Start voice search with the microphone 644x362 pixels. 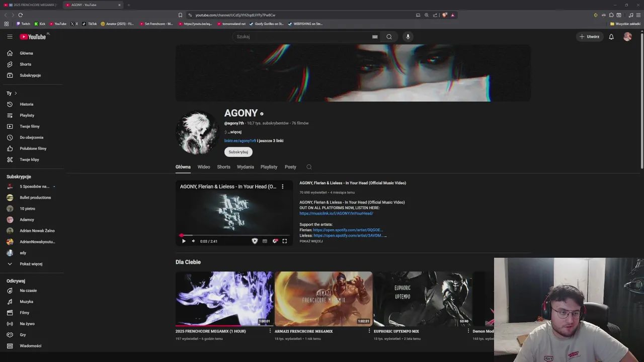click(x=408, y=37)
